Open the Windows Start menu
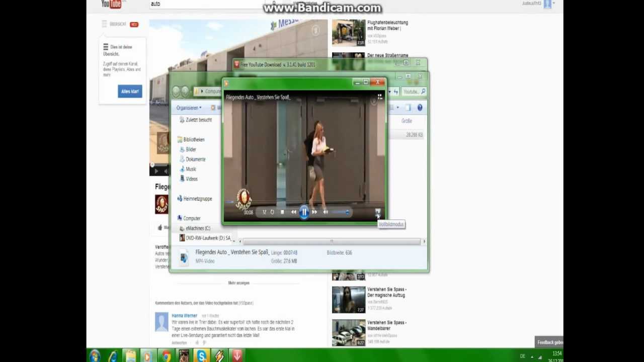Screen dimensions: 644x362 pyautogui.click(x=95, y=356)
